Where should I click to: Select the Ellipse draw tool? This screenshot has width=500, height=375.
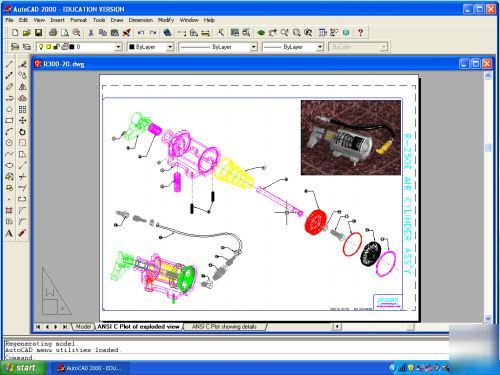coord(9,165)
